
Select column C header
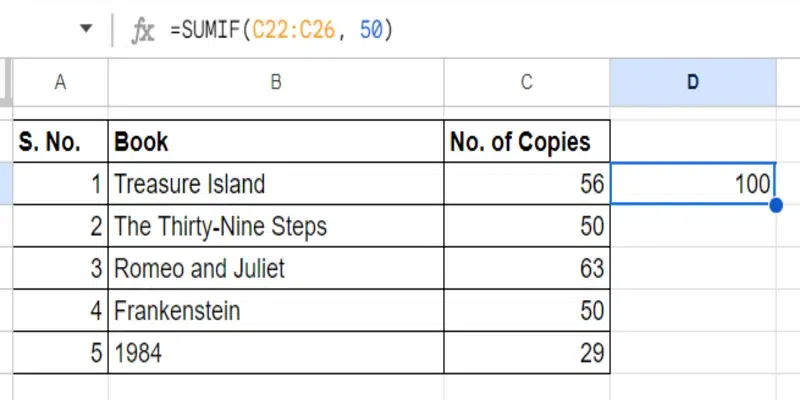pos(527,82)
